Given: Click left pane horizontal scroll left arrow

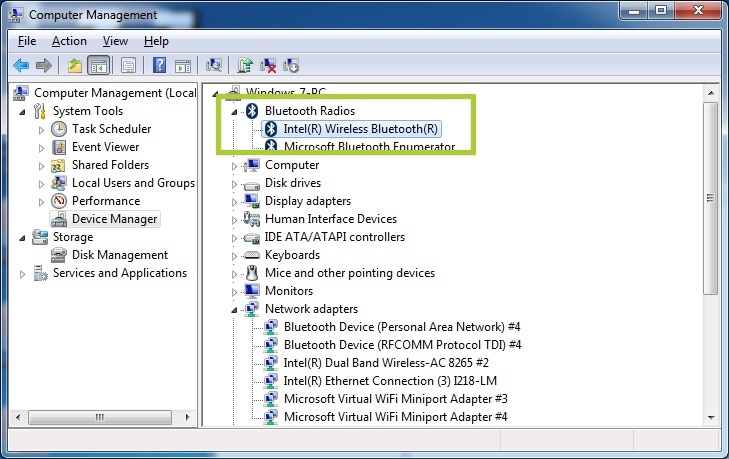Looking at the screenshot, I should 18,417.
